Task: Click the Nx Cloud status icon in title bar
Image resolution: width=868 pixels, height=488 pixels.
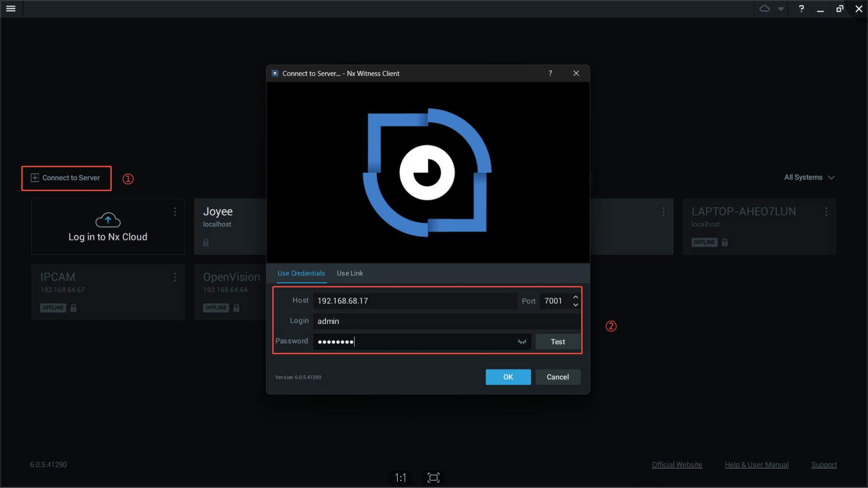Action: (x=764, y=9)
